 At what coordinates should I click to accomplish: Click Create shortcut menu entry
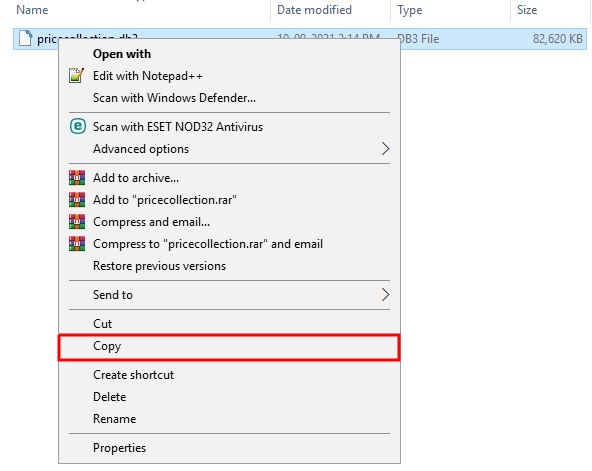[229, 375]
